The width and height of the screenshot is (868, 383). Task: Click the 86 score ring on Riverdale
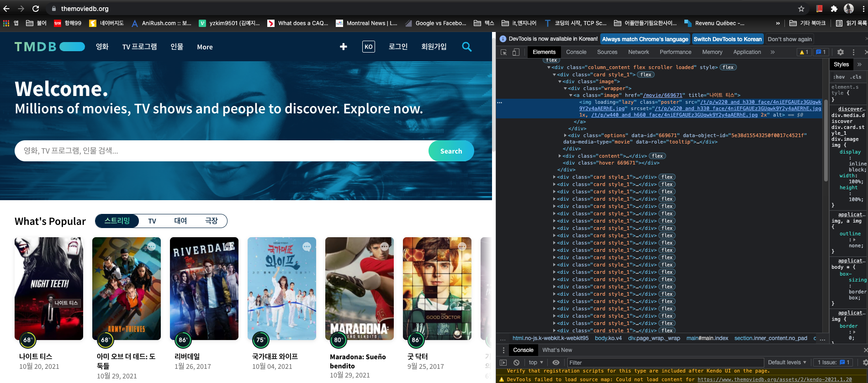(x=183, y=340)
